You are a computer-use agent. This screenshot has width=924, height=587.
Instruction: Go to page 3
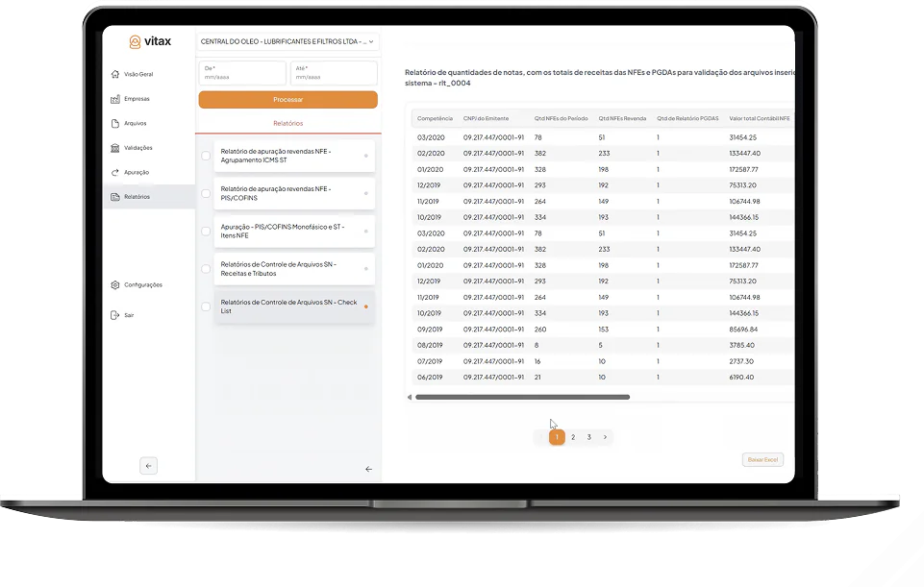click(588, 437)
